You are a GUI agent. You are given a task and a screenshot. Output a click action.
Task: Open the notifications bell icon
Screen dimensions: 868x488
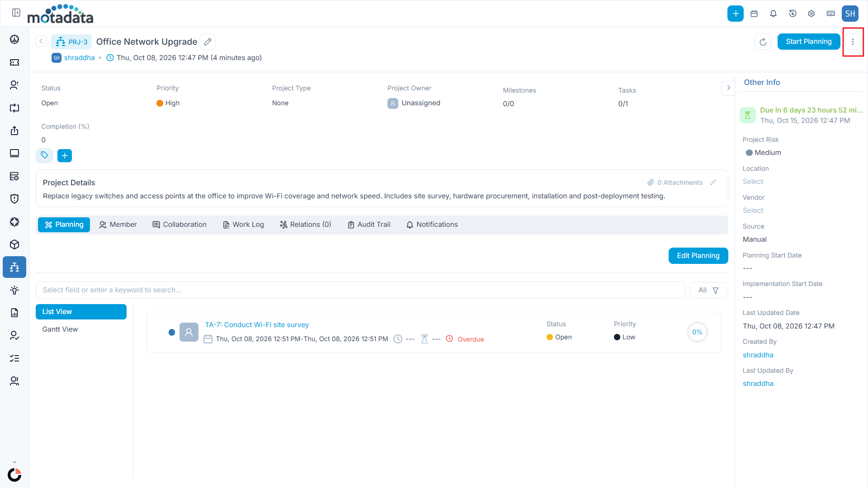(x=774, y=14)
